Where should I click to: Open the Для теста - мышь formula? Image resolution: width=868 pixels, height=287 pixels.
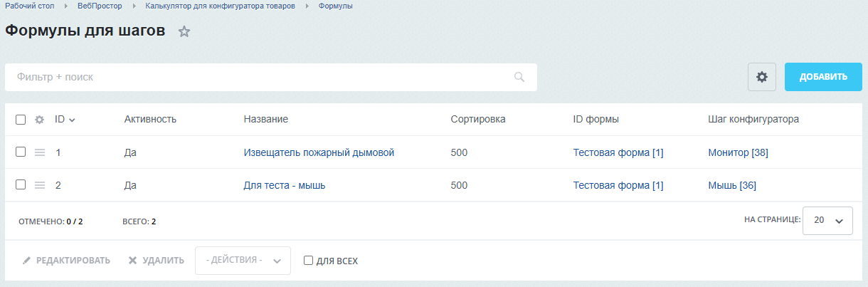click(285, 185)
